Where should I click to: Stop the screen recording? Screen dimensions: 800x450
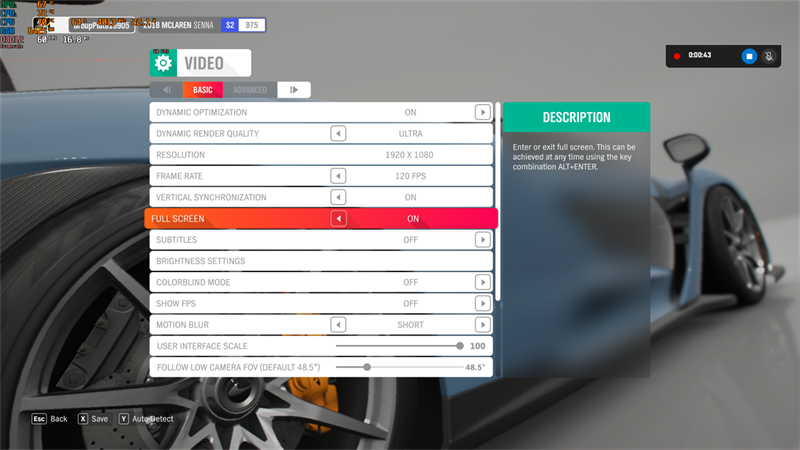point(749,56)
